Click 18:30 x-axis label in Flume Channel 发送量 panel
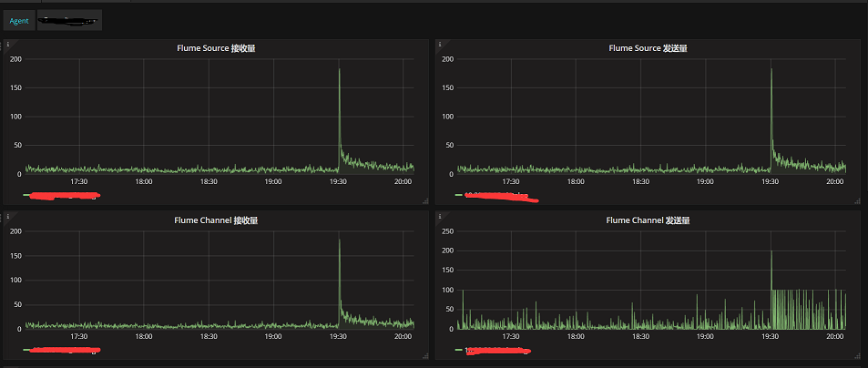 point(640,336)
